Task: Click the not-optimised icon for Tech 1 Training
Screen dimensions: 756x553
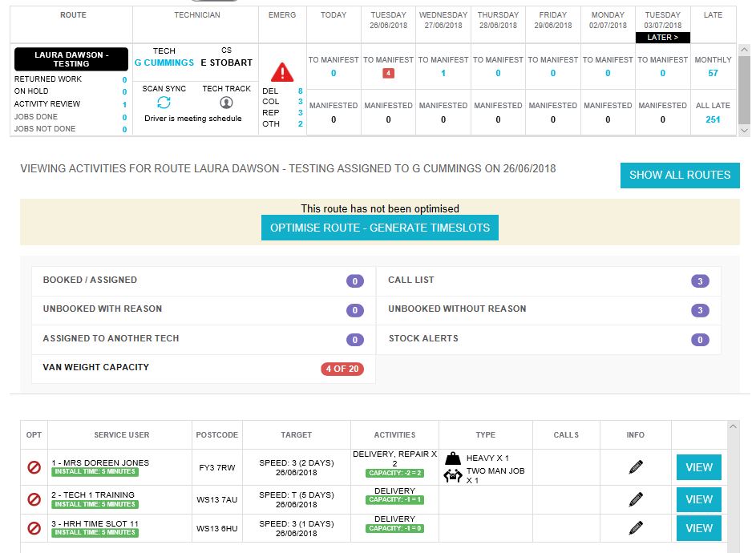Action: click(x=34, y=499)
